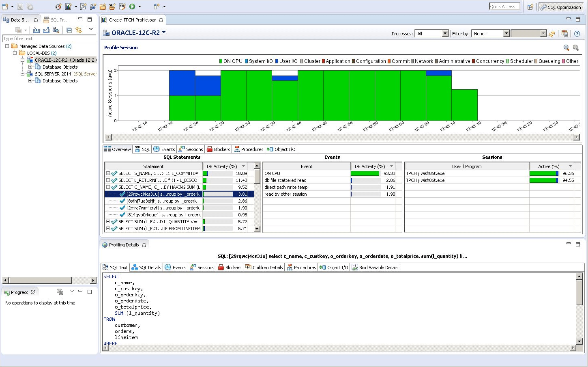Viewport: 588px width, 367px height.
Task: Click the SQL file editor pencil icon
Action: [x=122, y=6]
